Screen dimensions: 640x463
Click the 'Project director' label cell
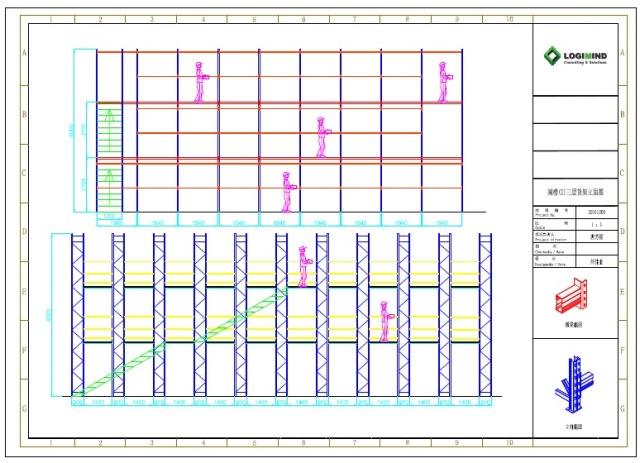(554, 237)
